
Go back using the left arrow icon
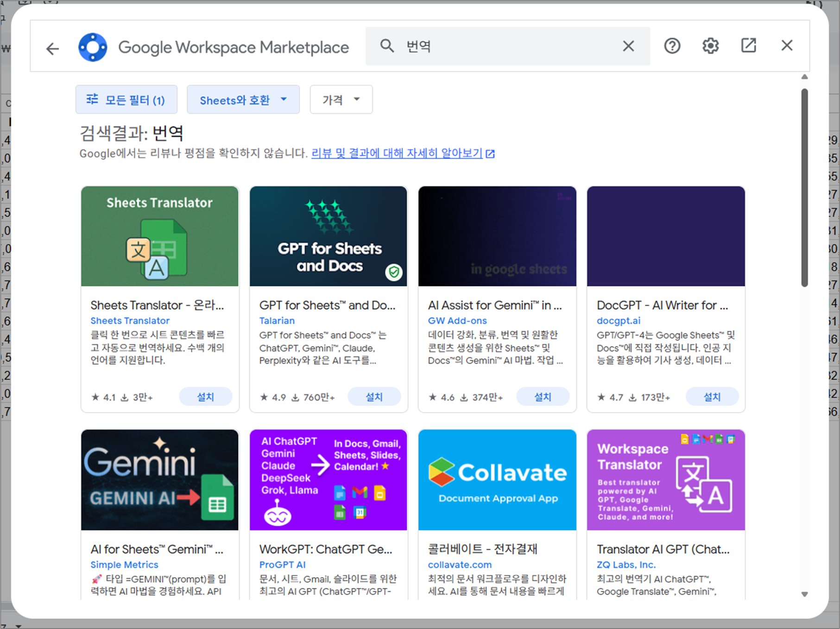pyautogui.click(x=53, y=48)
